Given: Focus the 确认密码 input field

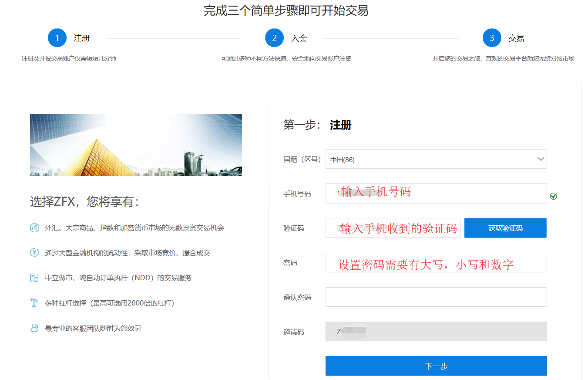Looking at the screenshot, I should pyautogui.click(x=436, y=297).
